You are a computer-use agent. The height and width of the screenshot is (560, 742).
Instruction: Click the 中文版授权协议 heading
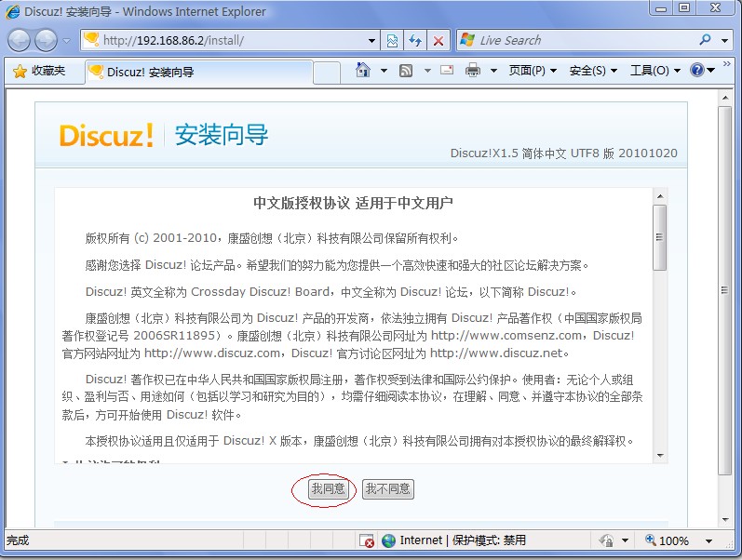301,204
